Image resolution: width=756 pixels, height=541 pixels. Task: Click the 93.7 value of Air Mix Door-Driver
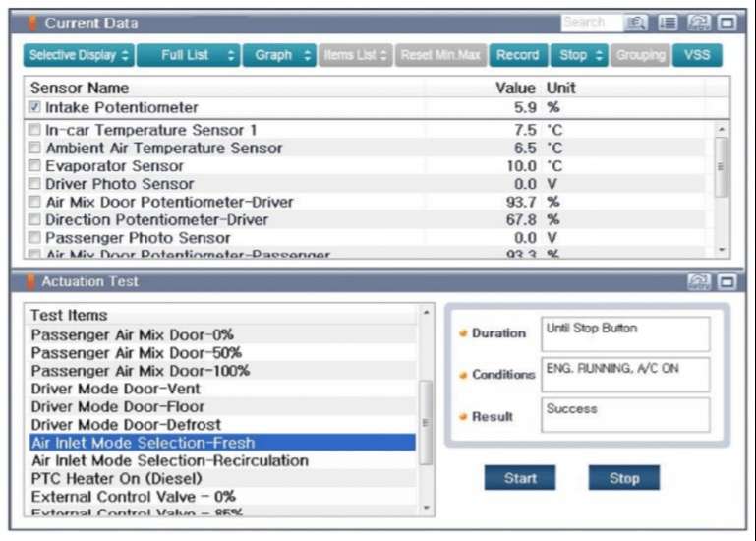click(x=521, y=202)
